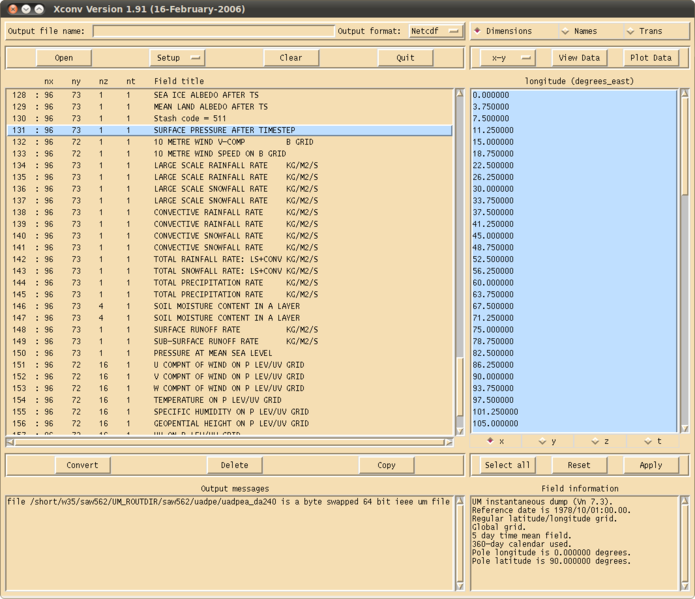
Task: Select field 154 TEMPERATURE ON P LEV/UV GRID
Action: 230,400
